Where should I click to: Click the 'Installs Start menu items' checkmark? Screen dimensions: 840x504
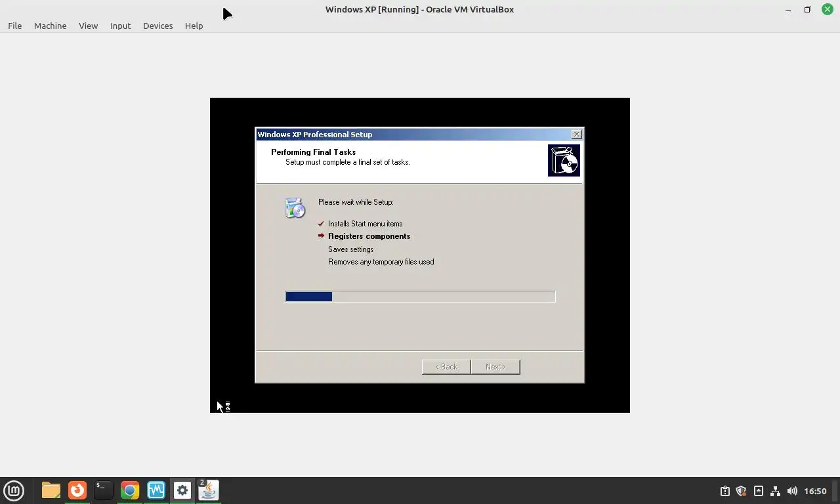tap(321, 224)
